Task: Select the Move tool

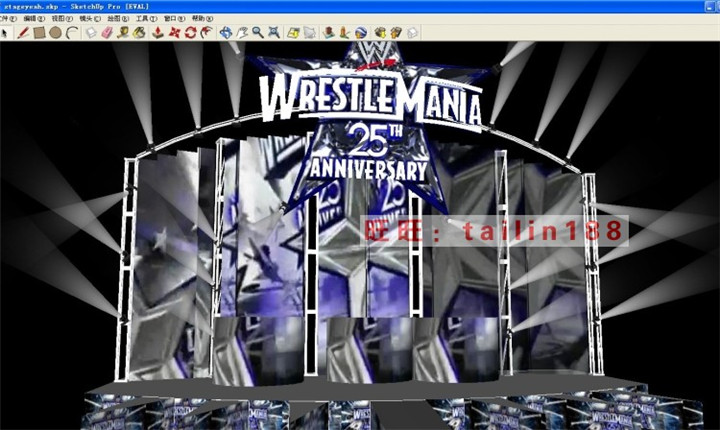Action: 174,33
